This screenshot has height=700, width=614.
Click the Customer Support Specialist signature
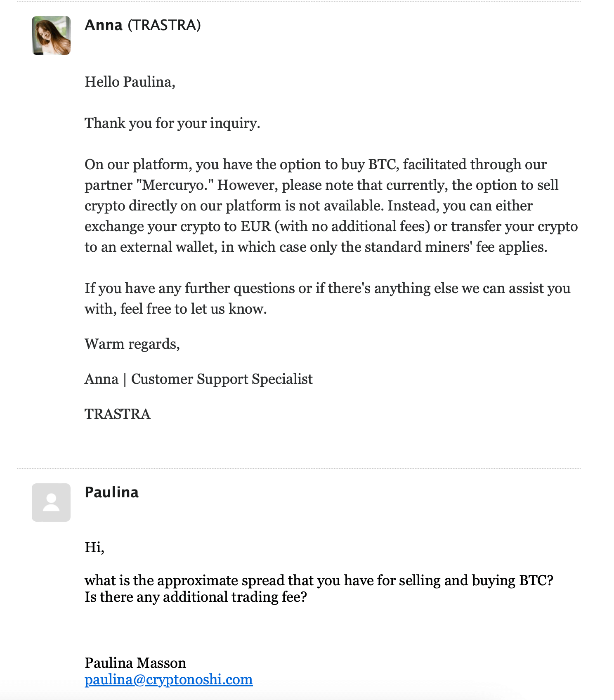pyautogui.click(x=222, y=379)
